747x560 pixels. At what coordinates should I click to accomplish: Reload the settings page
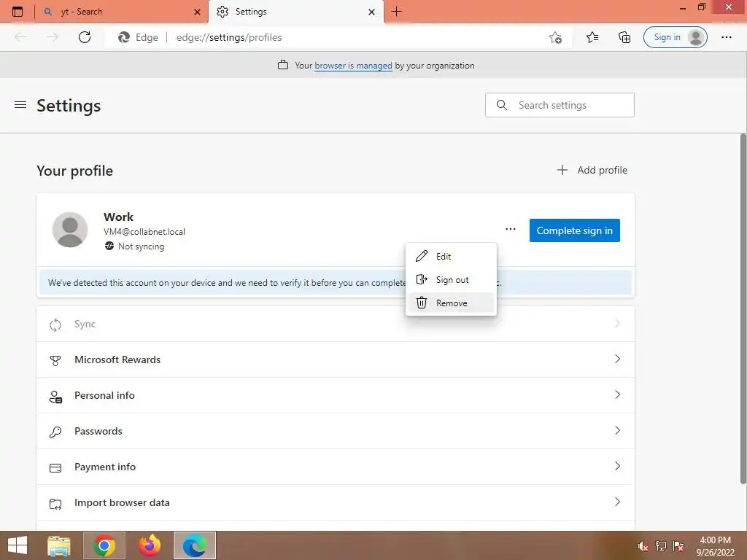tap(85, 37)
